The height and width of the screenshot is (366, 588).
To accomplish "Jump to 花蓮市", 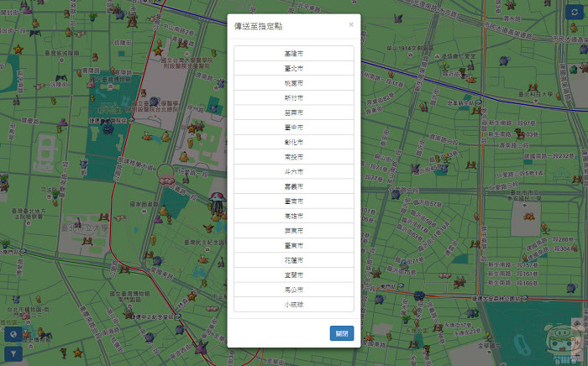I will pyautogui.click(x=294, y=260).
